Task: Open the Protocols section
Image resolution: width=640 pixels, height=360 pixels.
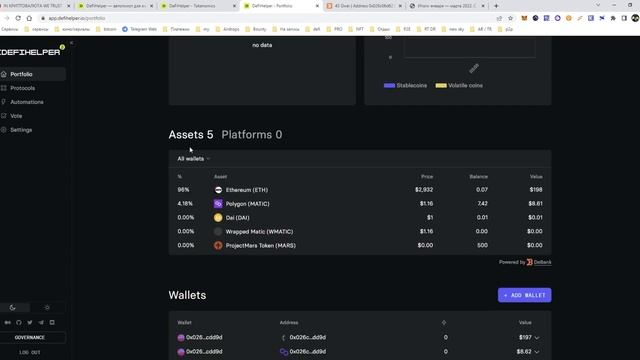Action: coord(22,88)
